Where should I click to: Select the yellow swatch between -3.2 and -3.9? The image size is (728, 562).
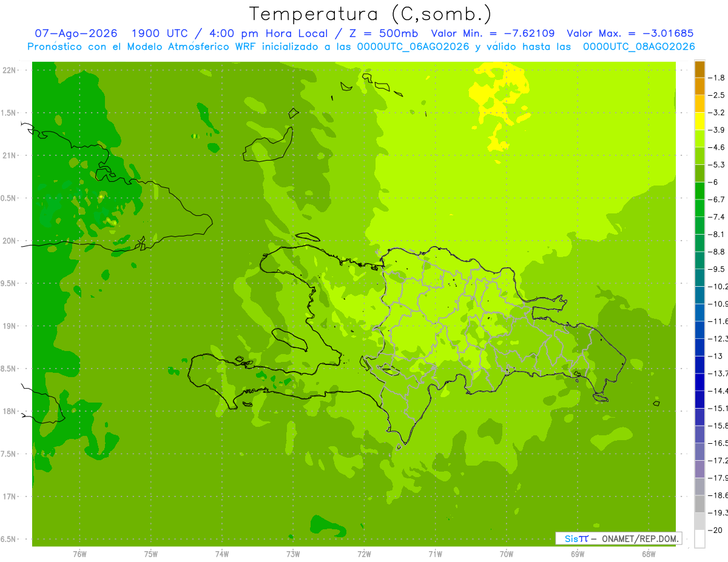tap(699, 121)
